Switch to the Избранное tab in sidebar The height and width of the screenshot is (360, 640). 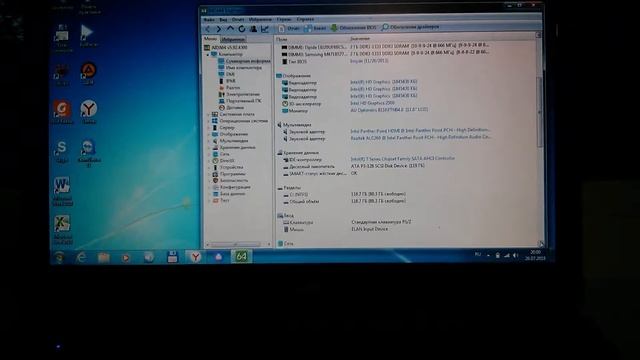(x=233, y=39)
